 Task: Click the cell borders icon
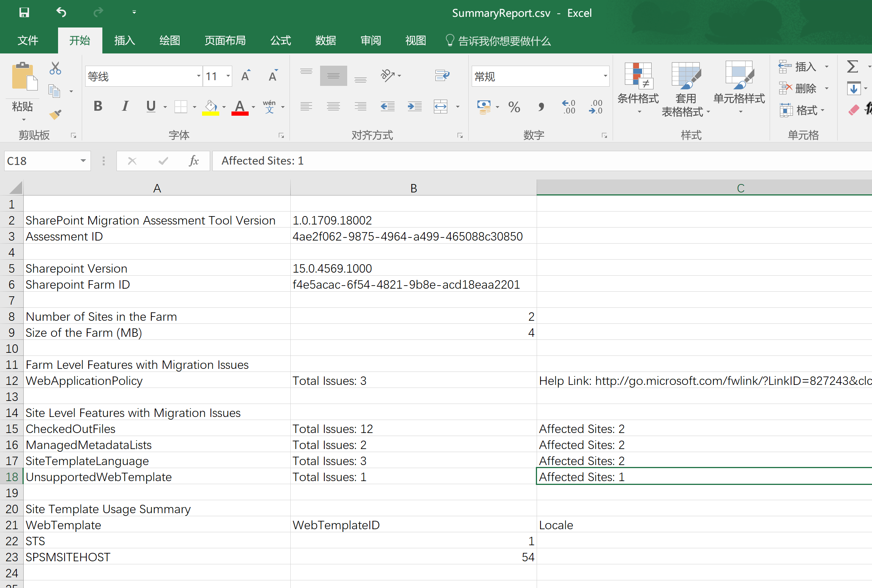181,107
